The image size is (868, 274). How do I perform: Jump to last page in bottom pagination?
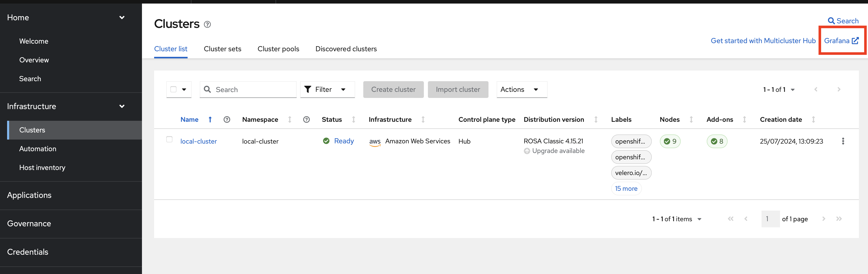tap(839, 219)
